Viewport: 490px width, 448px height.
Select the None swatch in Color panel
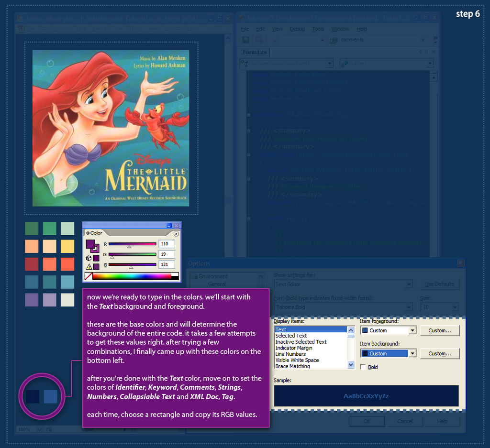pos(89,276)
